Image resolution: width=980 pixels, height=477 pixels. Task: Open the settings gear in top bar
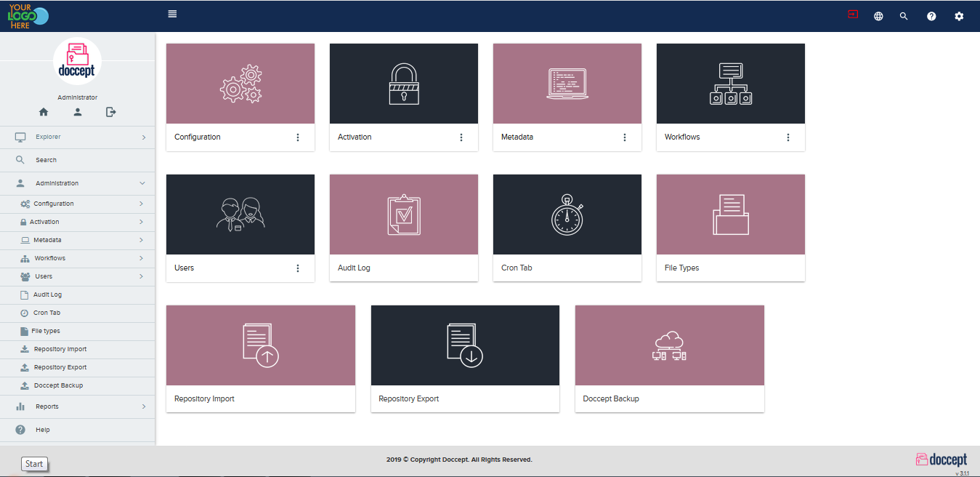(x=959, y=16)
